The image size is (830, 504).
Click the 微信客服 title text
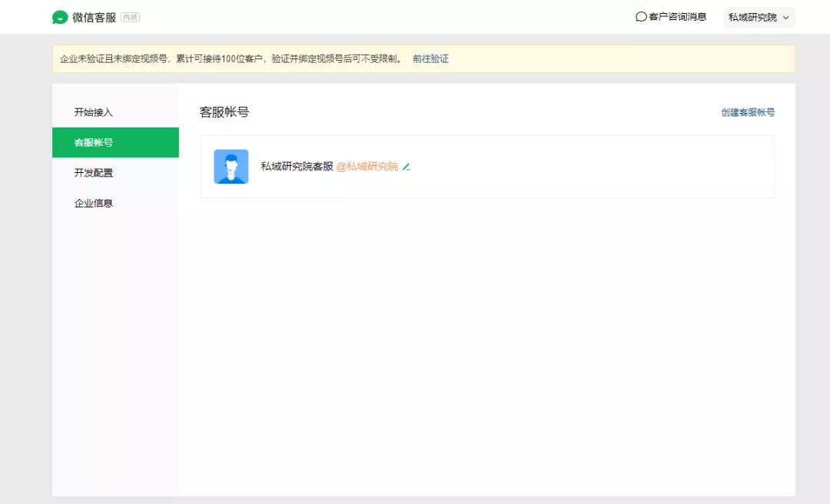[94, 17]
